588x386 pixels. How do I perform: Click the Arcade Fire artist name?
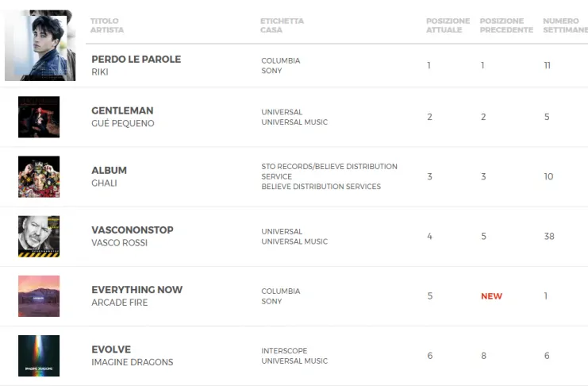(x=119, y=303)
